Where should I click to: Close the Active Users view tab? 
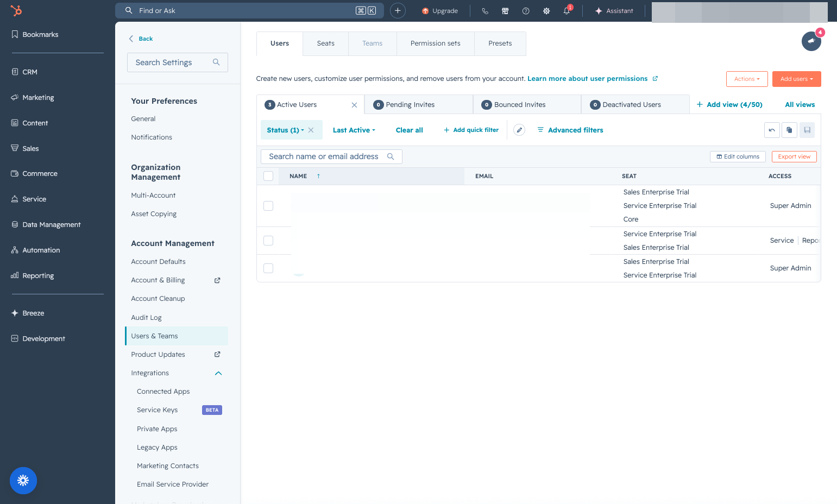click(354, 105)
